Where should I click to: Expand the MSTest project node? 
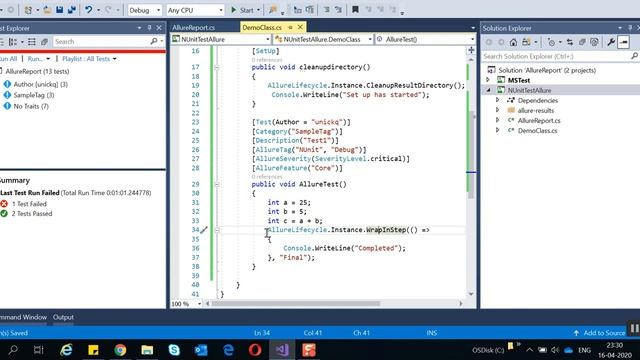488,80
